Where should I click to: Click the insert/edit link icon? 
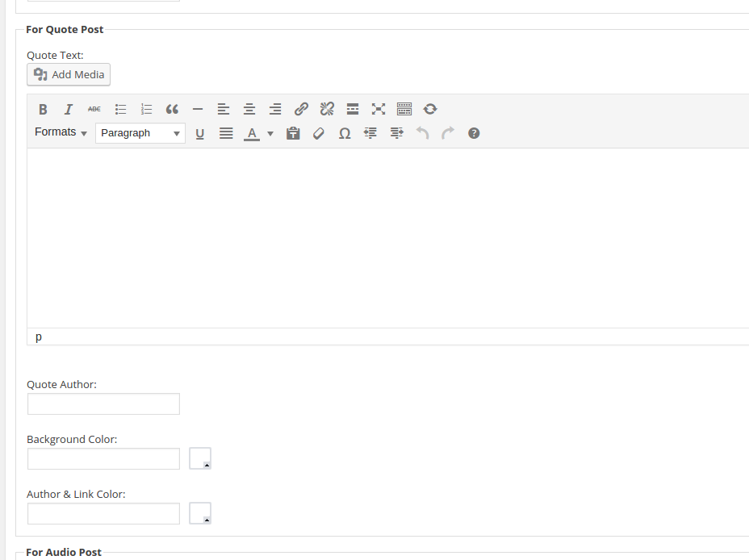pyautogui.click(x=301, y=110)
